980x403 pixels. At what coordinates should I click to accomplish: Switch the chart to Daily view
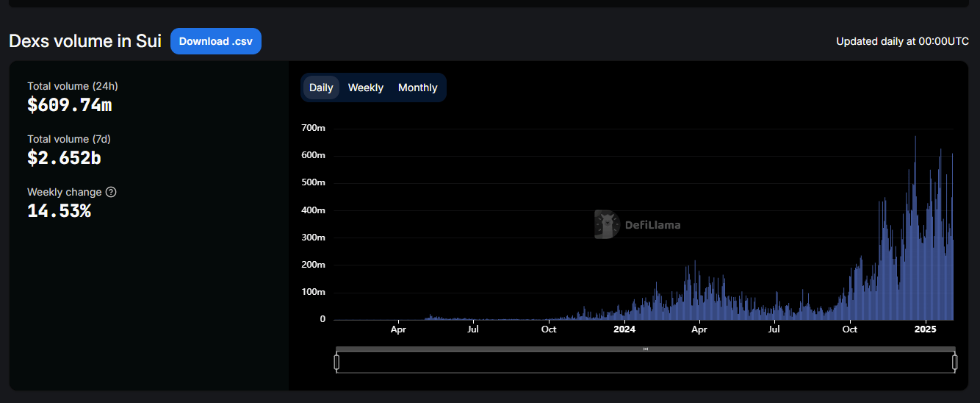(321, 88)
